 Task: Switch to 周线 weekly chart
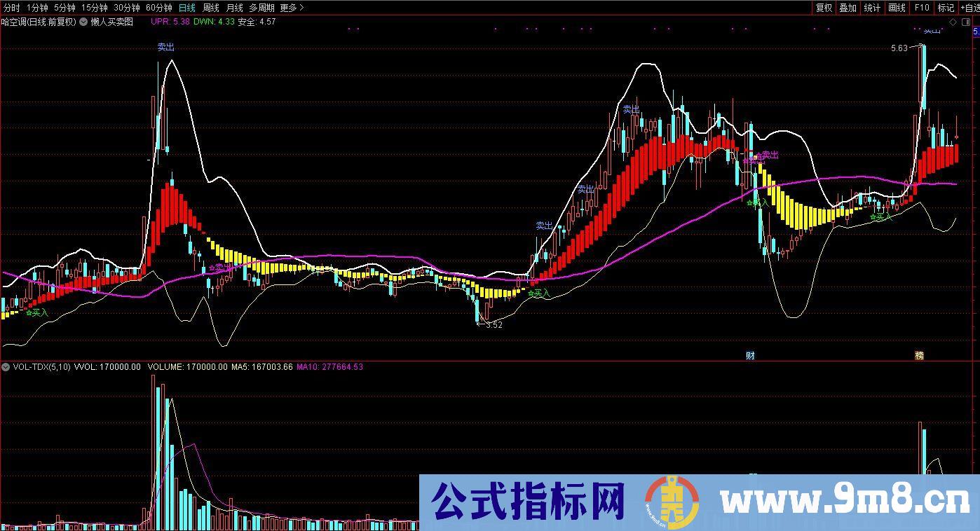[x=211, y=8]
